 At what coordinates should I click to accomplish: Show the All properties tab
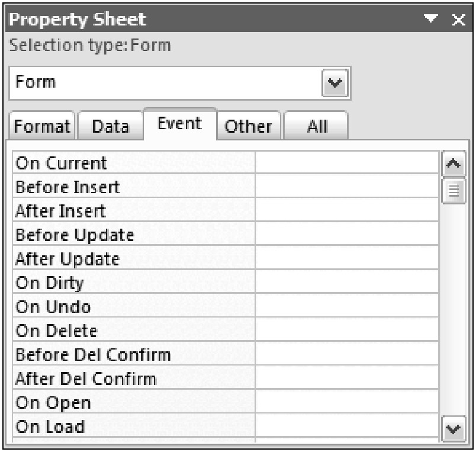pyautogui.click(x=317, y=126)
